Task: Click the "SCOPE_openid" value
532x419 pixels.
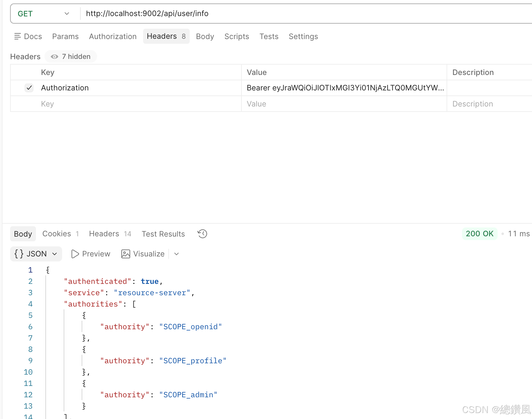Action: click(x=191, y=327)
